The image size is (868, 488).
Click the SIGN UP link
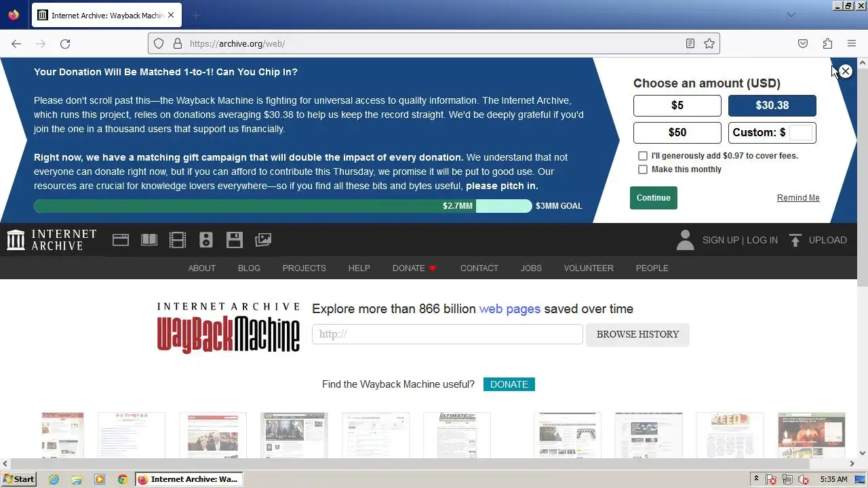click(721, 240)
